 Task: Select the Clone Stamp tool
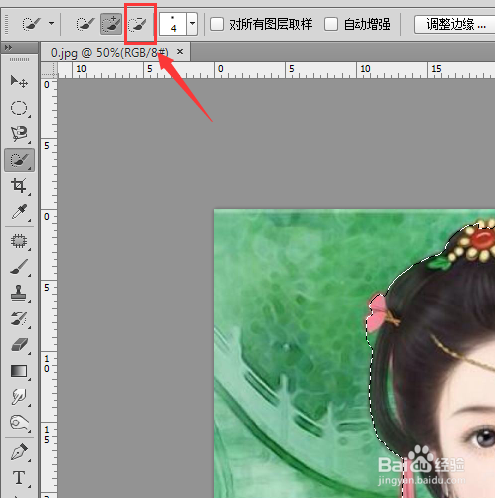click(19, 293)
